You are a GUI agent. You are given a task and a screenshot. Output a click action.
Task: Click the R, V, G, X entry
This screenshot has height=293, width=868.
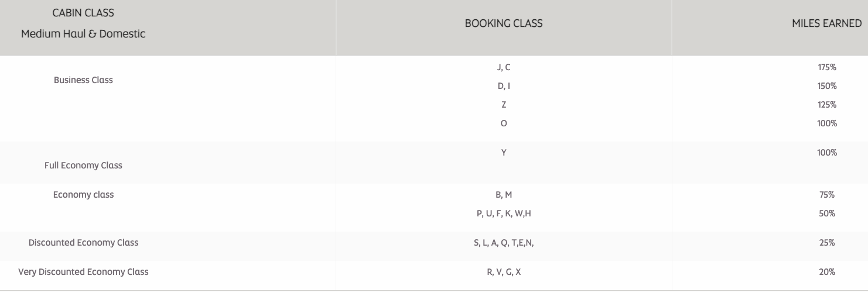pos(504,272)
